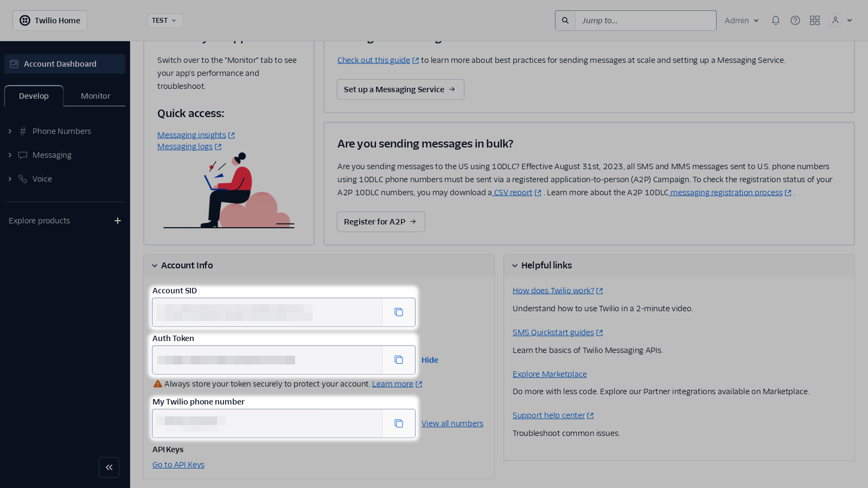Open the Admin dropdown menu
868x488 pixels.
point(742,21)
